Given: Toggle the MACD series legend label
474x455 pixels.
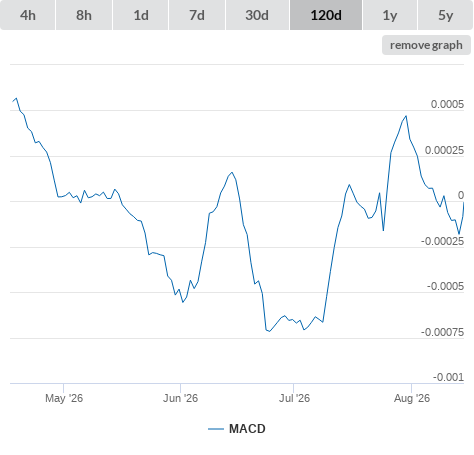Looking at the screenshot, I should tap(247, 429).
